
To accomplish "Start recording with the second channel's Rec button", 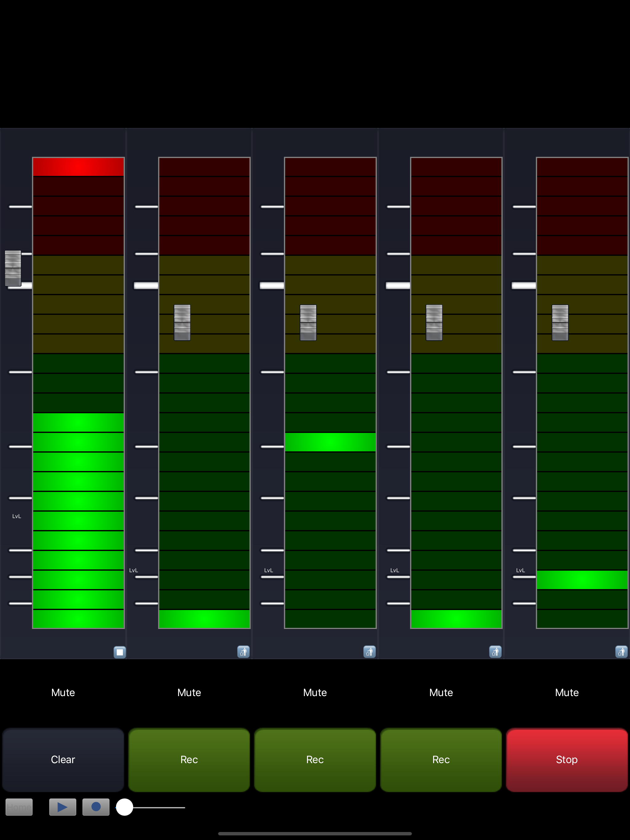I will pyautogui.click(x=189, y=759).
